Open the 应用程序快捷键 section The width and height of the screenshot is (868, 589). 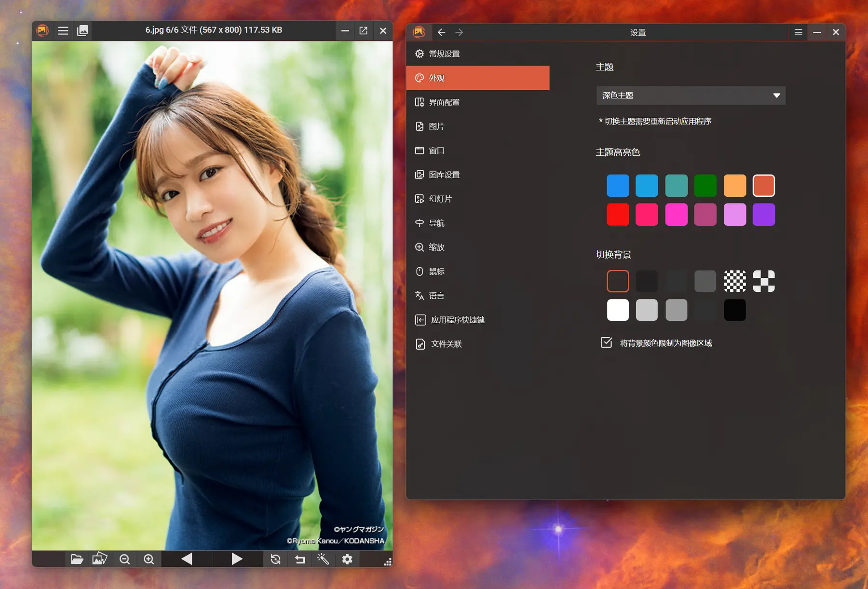tap(457, 320)
